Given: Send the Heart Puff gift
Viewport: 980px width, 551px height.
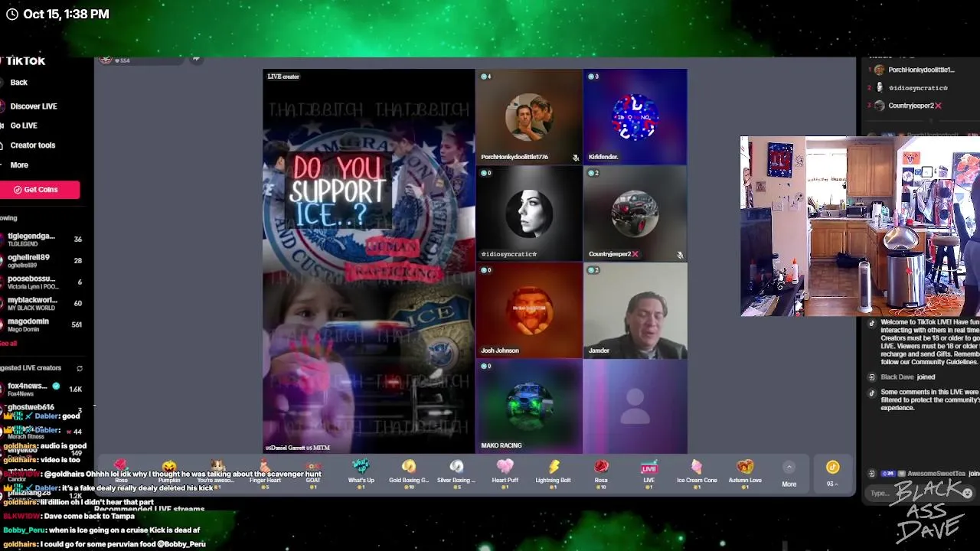Looking at the screenshot, I should click(505, 473).
